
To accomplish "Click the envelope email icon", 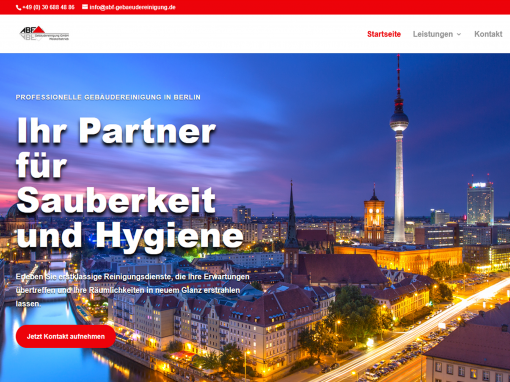I will click(x=85, y=7).
